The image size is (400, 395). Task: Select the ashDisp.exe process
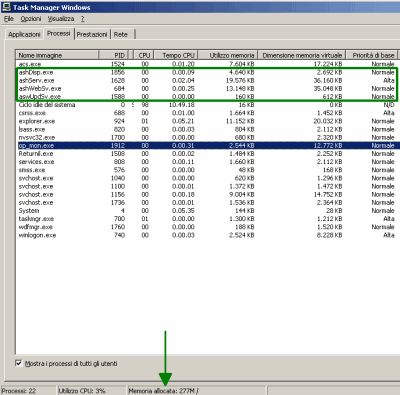coord(207,72)
